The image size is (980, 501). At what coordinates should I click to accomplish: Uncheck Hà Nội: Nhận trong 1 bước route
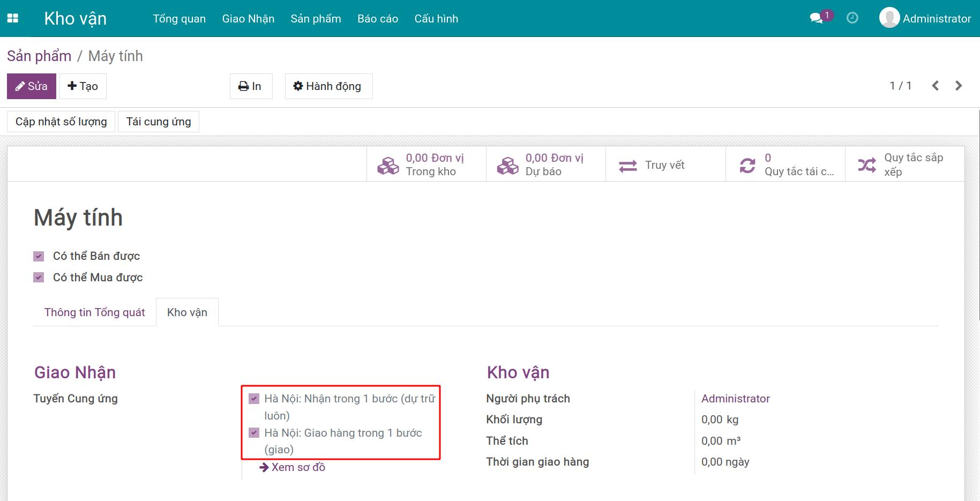[x=255, y=399]
